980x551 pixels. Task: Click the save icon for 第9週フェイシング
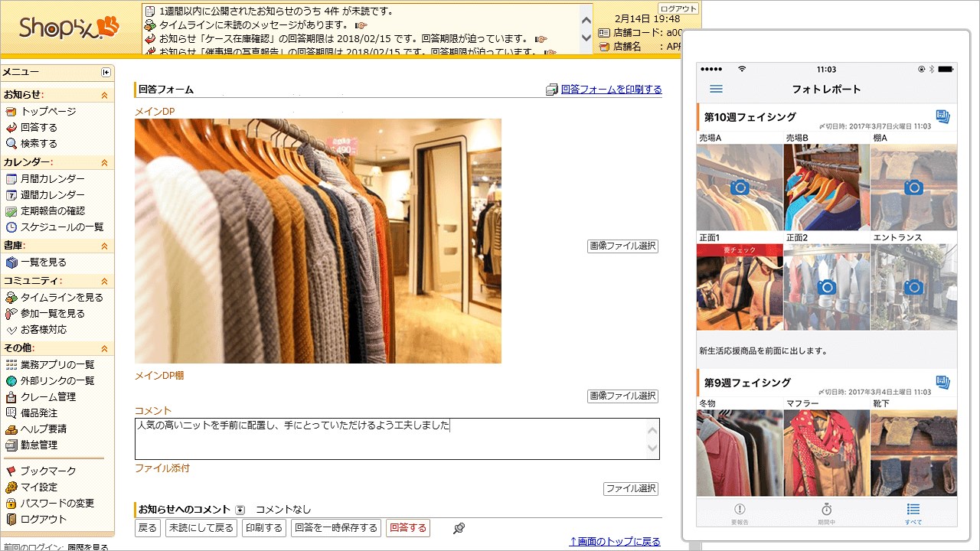tap(942, 382)
